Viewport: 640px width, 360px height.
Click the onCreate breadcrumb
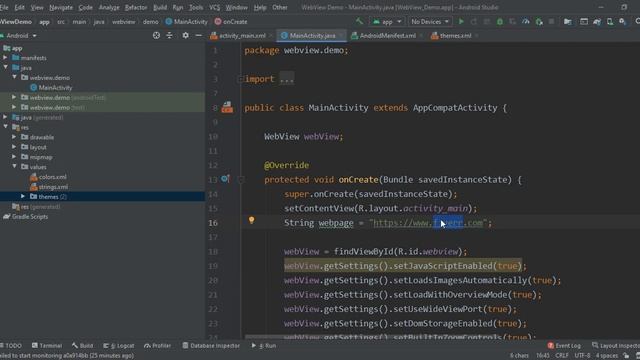click(231, 22)
